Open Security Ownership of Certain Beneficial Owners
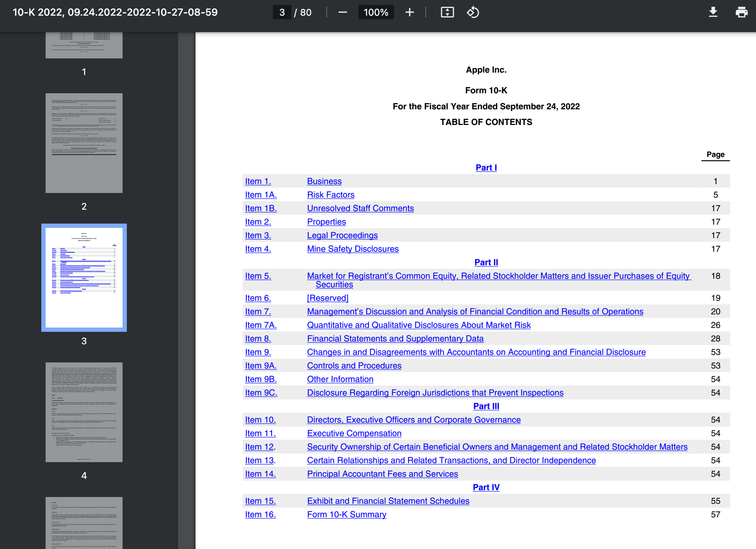This screenshot has width=756, height=549. point(497,447)
